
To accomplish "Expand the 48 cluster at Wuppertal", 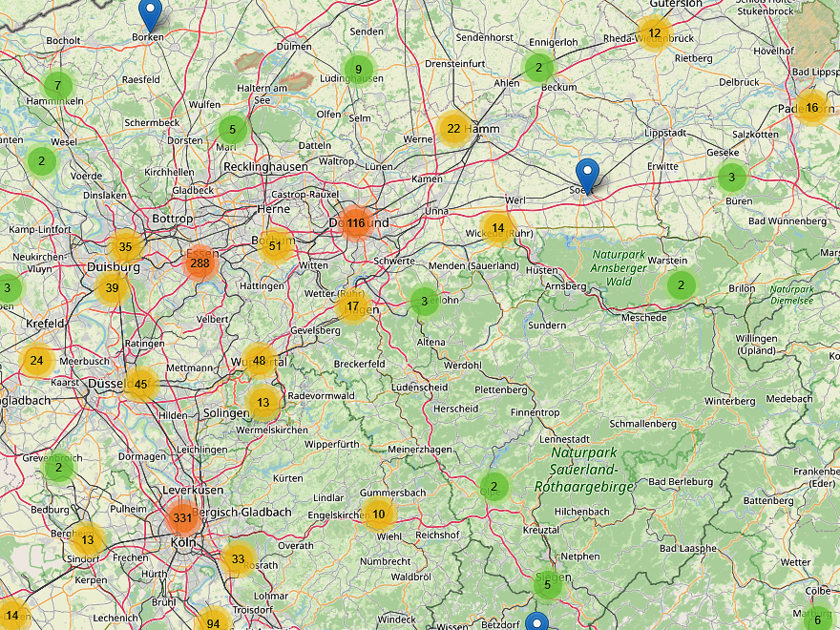I will click(x=260, y=361).
